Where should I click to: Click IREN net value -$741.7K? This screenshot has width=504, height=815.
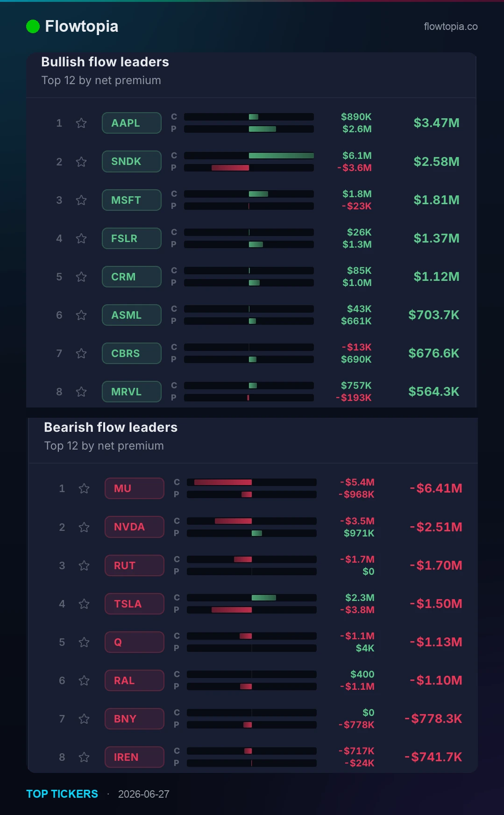click(x=433, y=757)
